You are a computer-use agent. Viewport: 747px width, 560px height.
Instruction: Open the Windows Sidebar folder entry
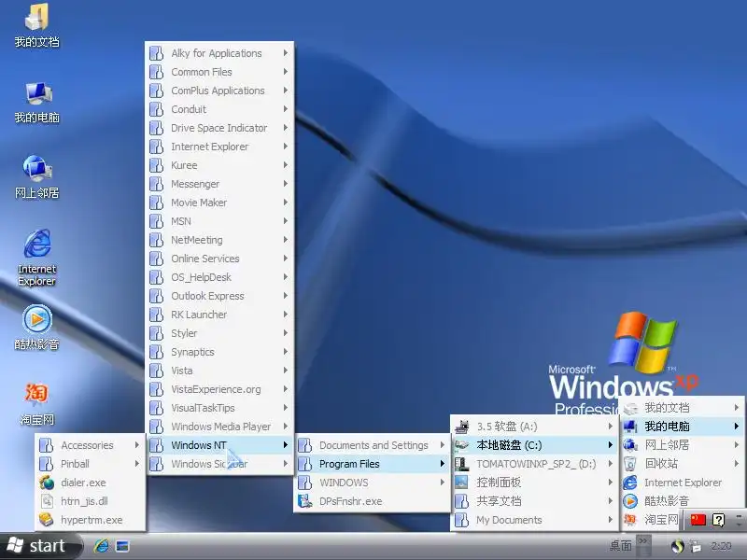tap(219, 464)
